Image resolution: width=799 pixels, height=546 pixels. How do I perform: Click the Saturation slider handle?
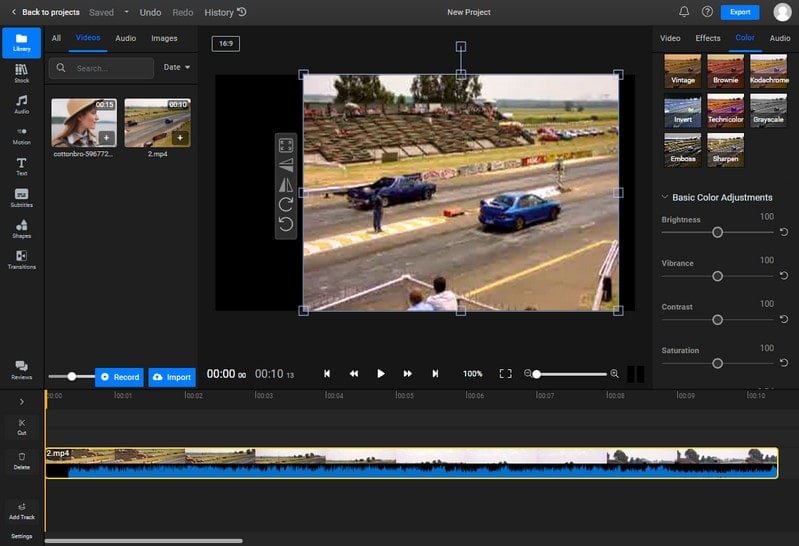click(717, 363)
